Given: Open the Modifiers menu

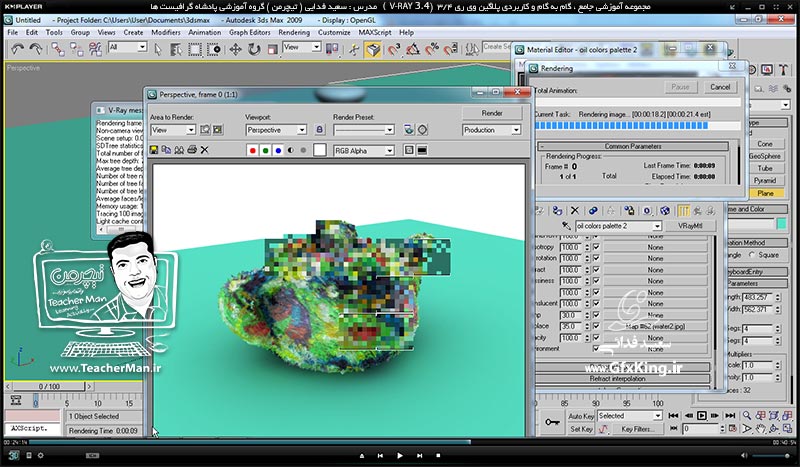Looking at the screenshot, I should pyautogui.click(x=166, y=32).
